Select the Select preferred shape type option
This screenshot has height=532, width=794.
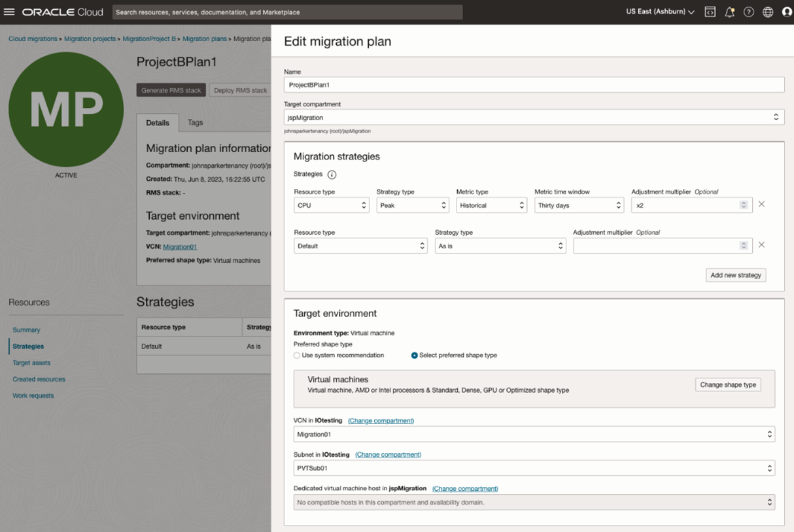(x=415, y=355)
